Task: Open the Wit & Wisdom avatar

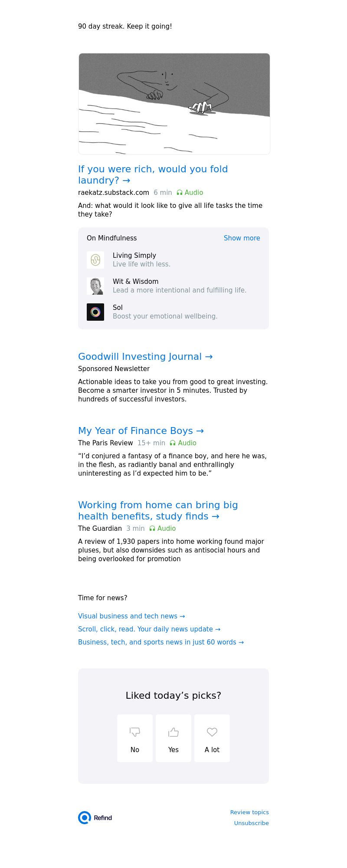Action: [x=95, y=286]
